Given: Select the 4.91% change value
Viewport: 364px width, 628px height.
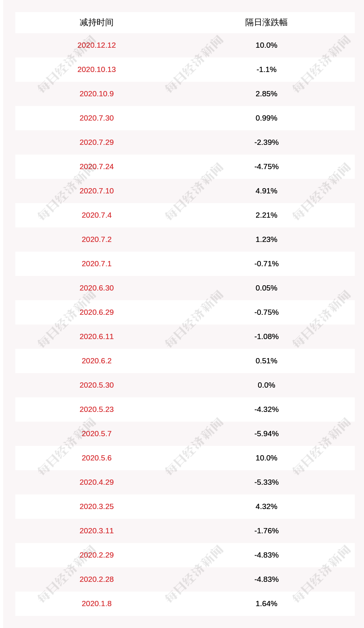Looking at the screenshot, I should point(266,191).
